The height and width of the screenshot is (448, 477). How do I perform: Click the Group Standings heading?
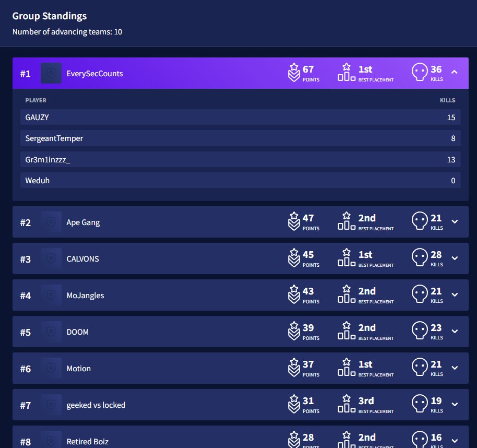pyautogui.click(x=50, y=16)
